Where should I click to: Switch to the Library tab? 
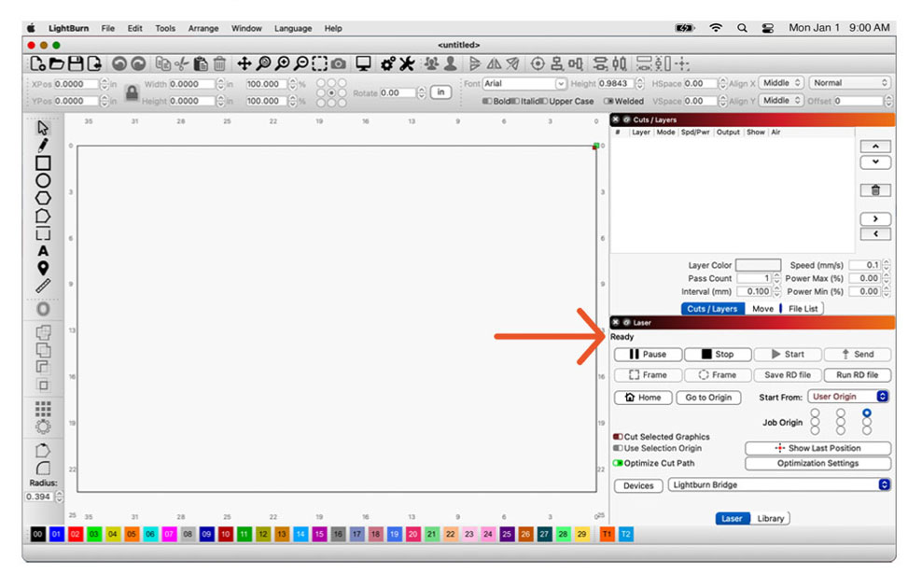(x=770, y=519)
